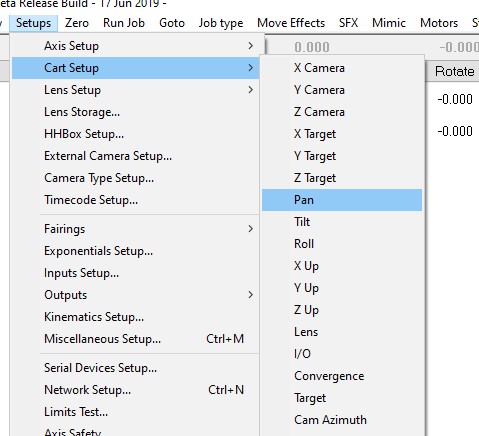This screenshot has width=479, height=436.
Task: Open the Mimic menu
Action: point(389,23)
